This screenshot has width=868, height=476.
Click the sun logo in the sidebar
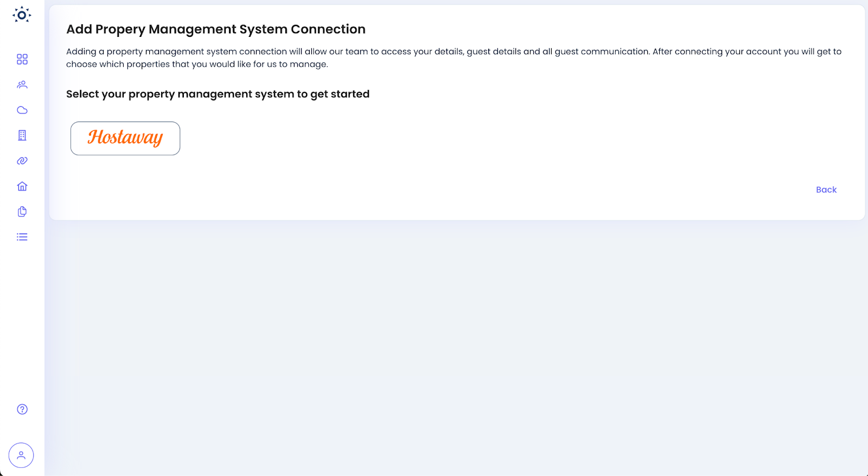(22, 15)
